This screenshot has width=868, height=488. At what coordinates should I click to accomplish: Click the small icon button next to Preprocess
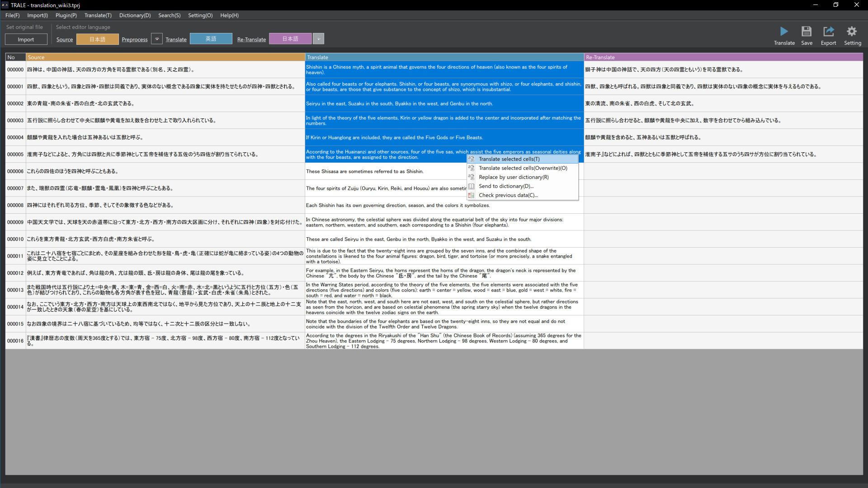tap(157, 38)
